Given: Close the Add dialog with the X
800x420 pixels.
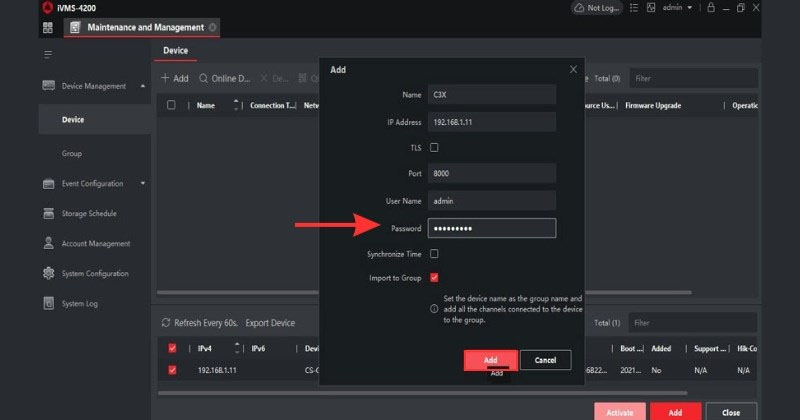Looking at the screenshot, I should (573, 69).
